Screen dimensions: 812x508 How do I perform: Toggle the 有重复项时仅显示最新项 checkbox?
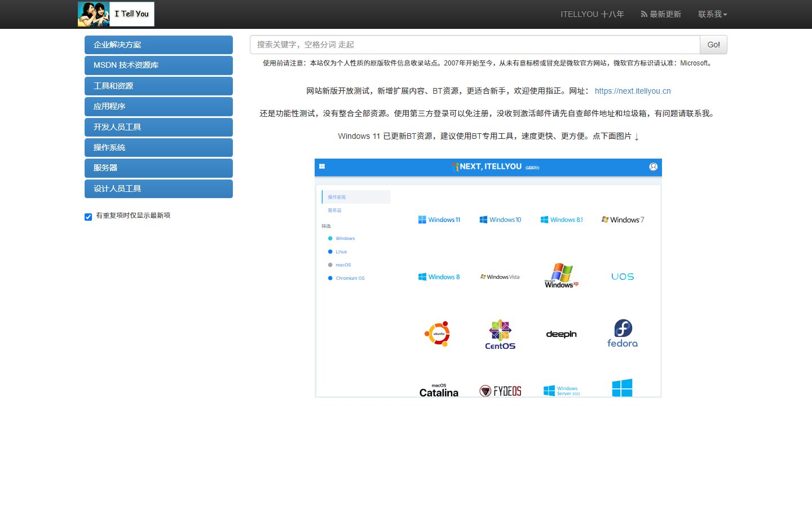coord(88,217)
